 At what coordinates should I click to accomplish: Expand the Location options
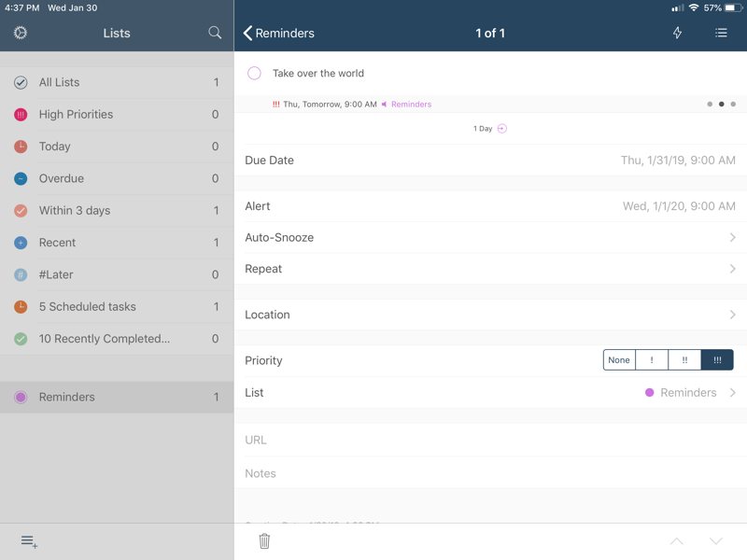point(490,315)
